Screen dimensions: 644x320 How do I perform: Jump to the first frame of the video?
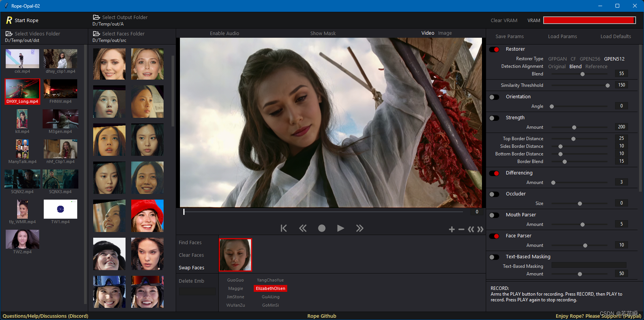tap(283, 228)
